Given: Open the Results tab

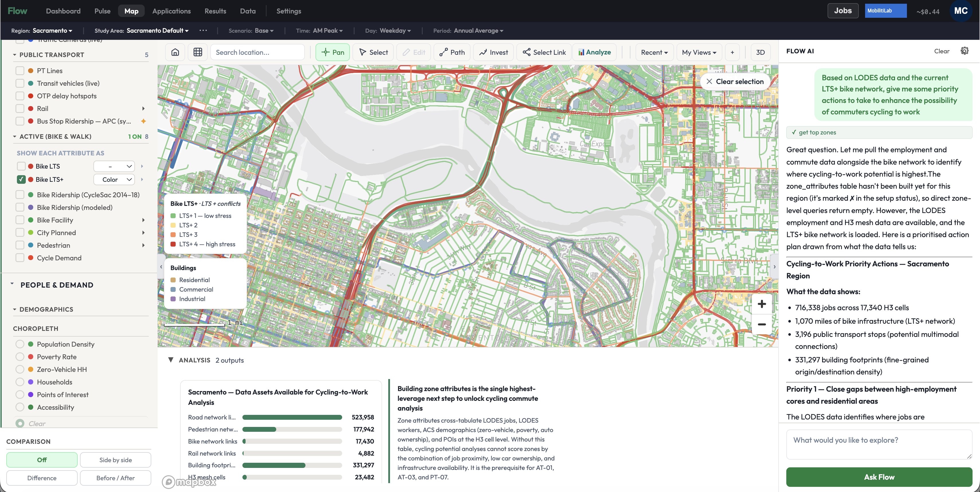Looking at the screenshot, I should point(215,11).
